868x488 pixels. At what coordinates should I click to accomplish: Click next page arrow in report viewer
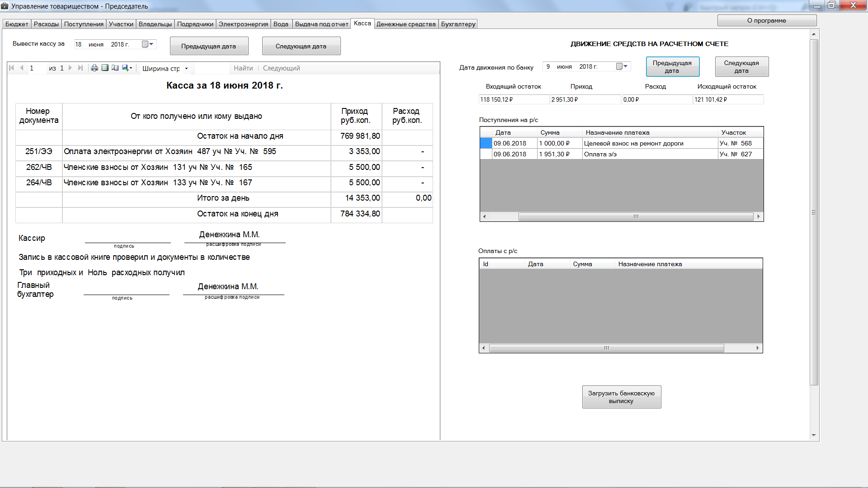click(x=70, y=68)
